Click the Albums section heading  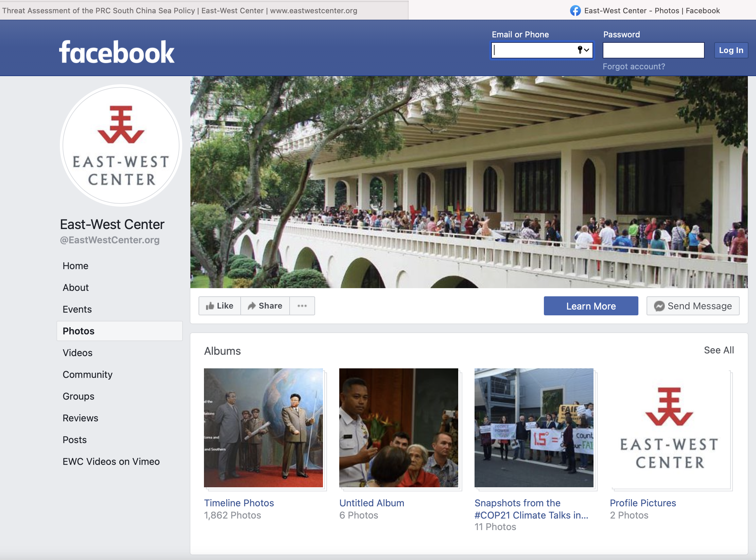coord(222,351)
